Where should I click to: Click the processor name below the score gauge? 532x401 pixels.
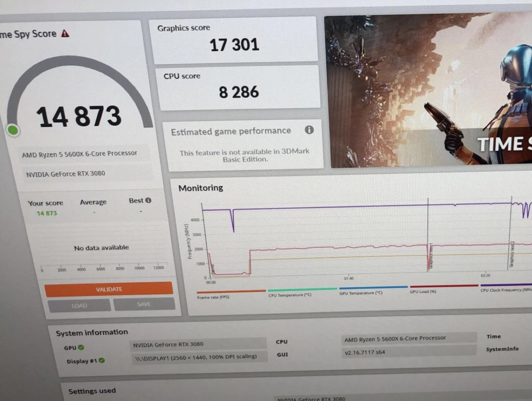pyautogui.click(x=80, y=154)
